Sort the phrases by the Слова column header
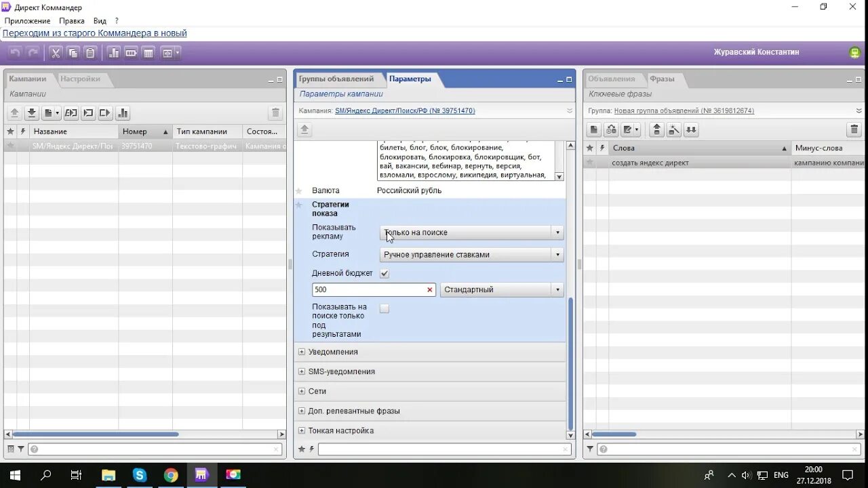This screenshot has height=488, width=868. [699, 148]
